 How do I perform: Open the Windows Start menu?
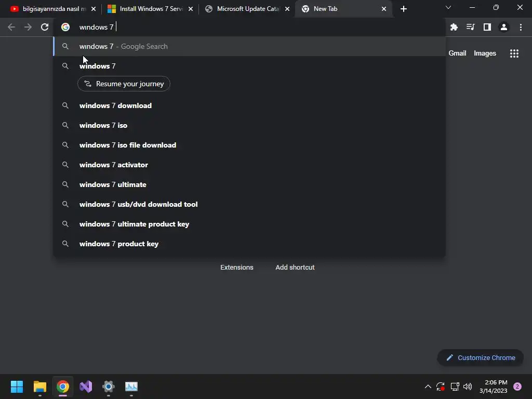coord(17,387)
